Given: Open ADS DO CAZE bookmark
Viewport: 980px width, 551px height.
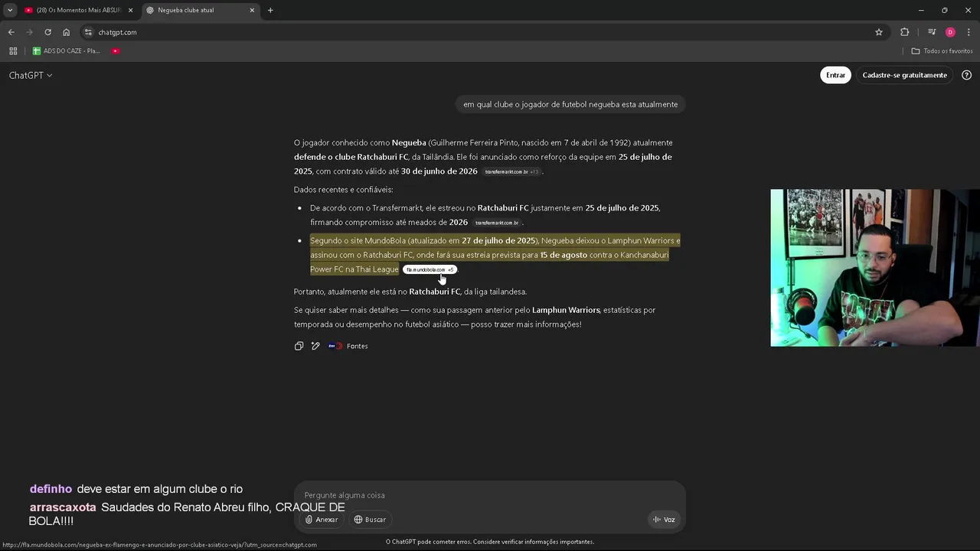Looking at the screenshot, I should click(66, 51).
